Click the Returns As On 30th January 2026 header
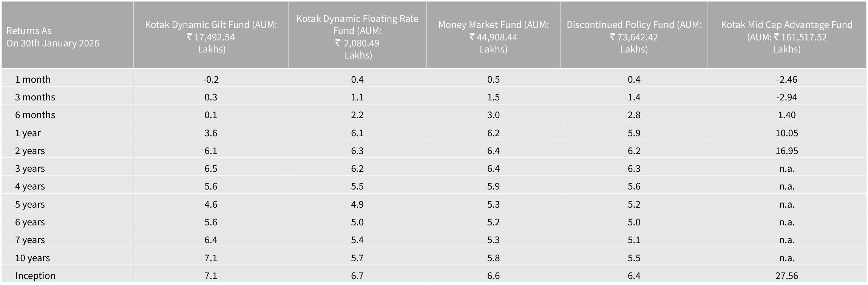The width and height of the screenshot is (868, 285). point(53,37)
